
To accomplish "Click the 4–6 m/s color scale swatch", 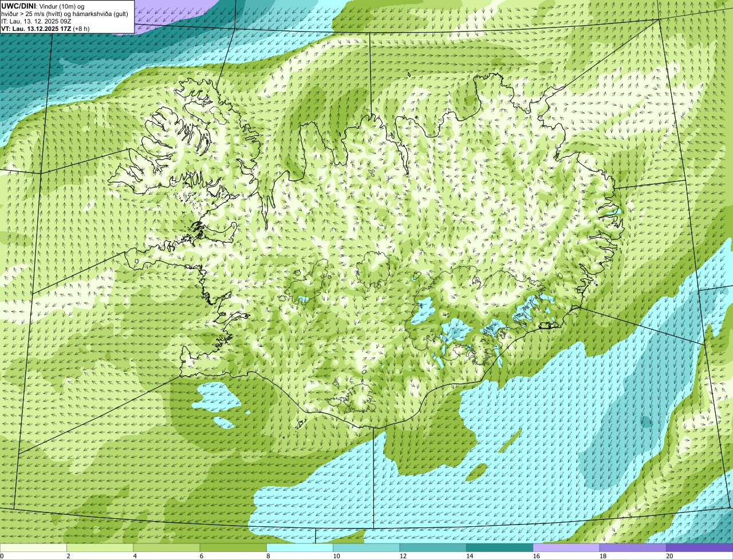I will 167,547.
